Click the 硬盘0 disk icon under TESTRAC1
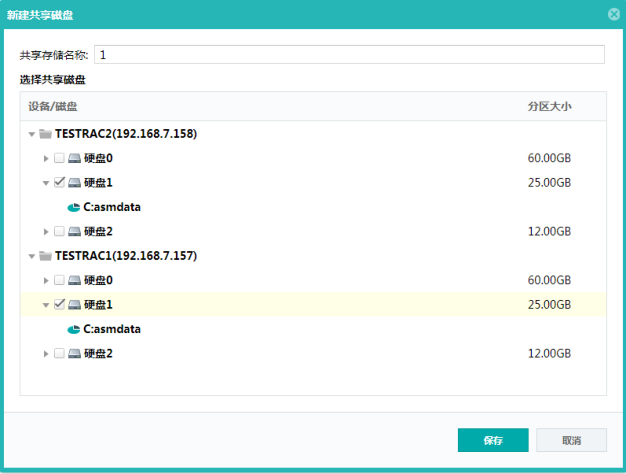Image resolution: width=626 pixels, height=474 pixels. pos(74,280)
